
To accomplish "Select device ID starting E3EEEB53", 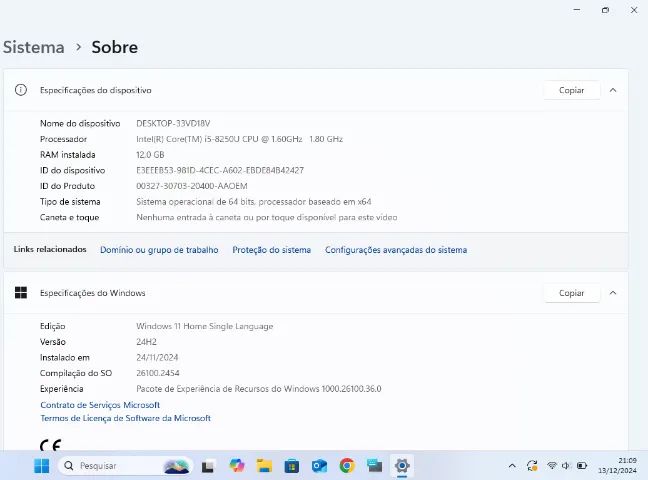I will pos(220,170).
